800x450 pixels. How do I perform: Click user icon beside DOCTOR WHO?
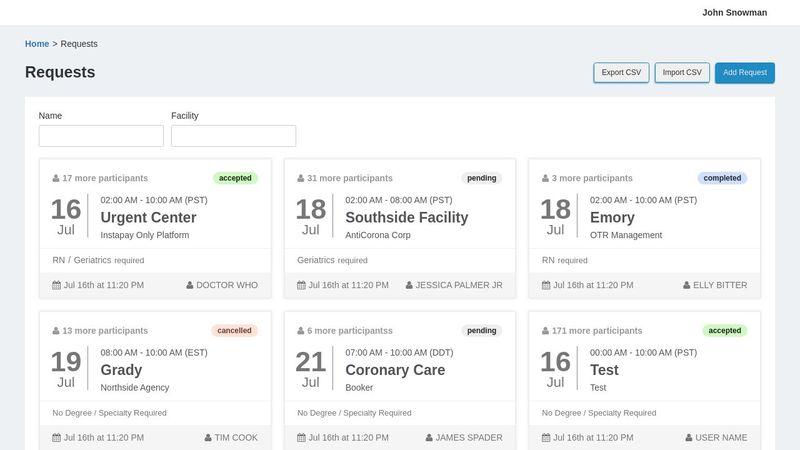point(190,285)
